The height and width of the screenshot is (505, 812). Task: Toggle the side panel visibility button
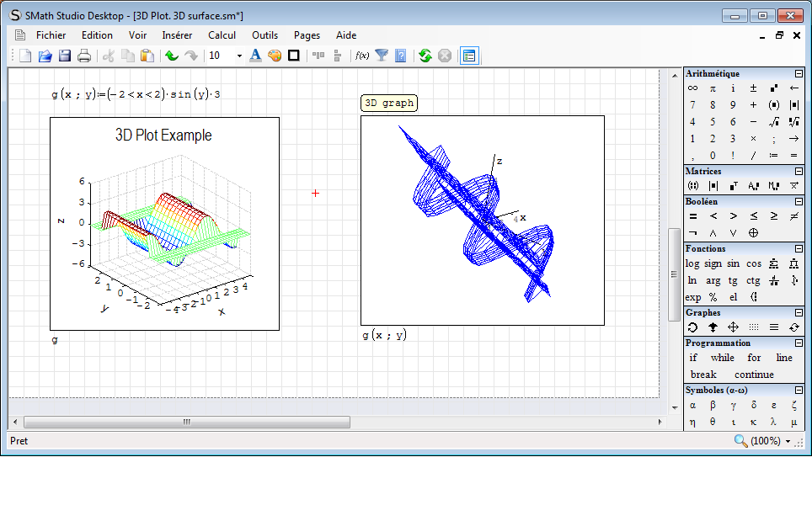[x=469, y=56]
